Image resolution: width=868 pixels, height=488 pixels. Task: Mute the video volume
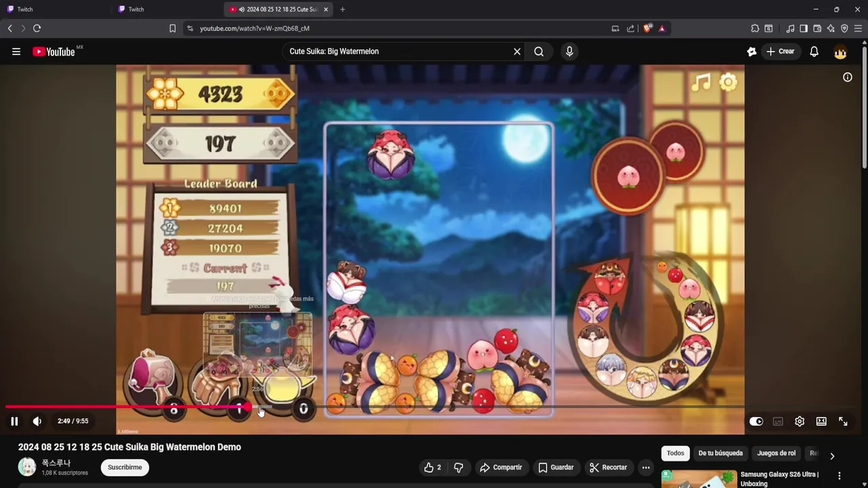pyautogui.click(x=37, y=421)
